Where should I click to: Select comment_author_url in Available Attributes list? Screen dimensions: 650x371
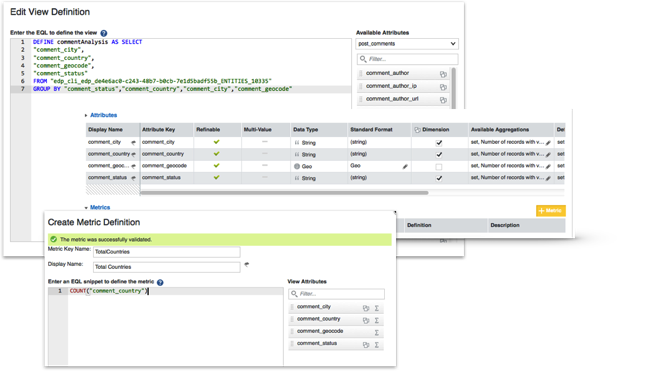tap(402, 99)
